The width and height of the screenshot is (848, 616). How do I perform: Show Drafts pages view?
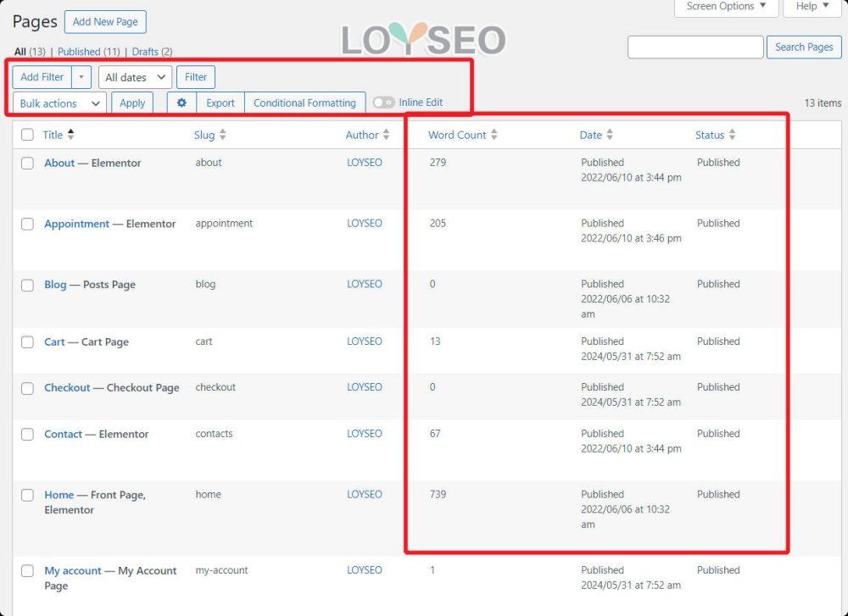(152, 52)
